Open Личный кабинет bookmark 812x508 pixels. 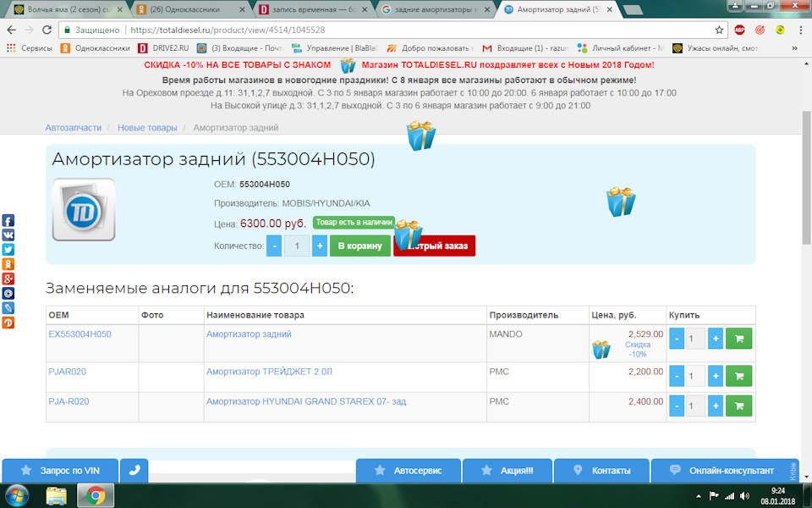[x=621, y=48]
